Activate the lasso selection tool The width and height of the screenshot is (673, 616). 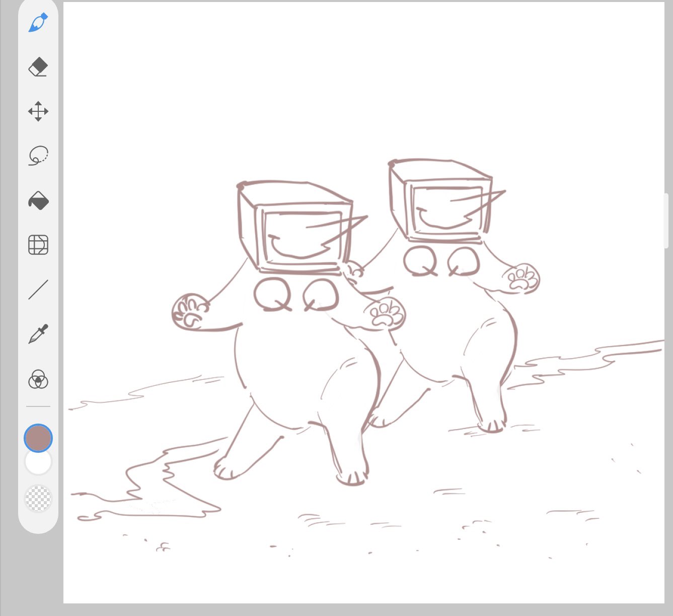click(38, 156)
